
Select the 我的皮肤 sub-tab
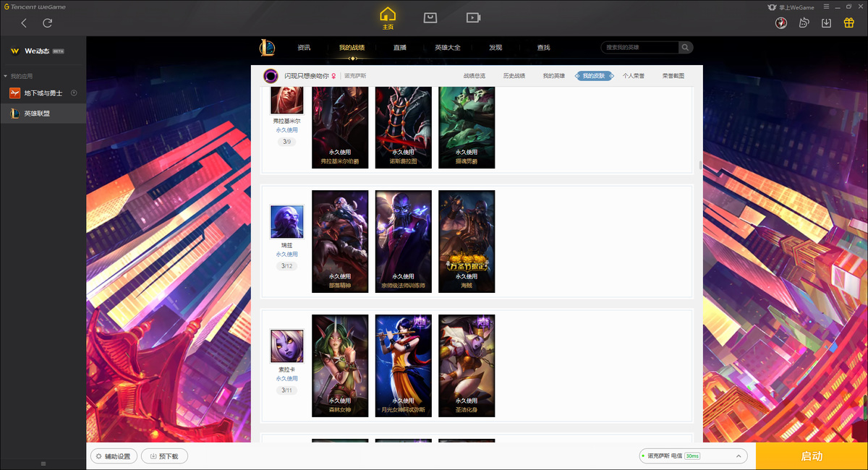coord(594,75)
